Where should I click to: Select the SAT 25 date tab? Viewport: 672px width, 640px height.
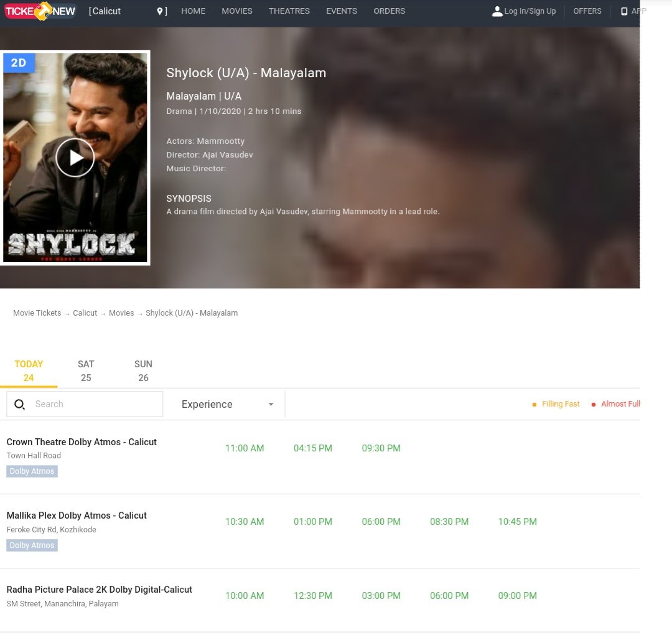[x=86, y=371]
